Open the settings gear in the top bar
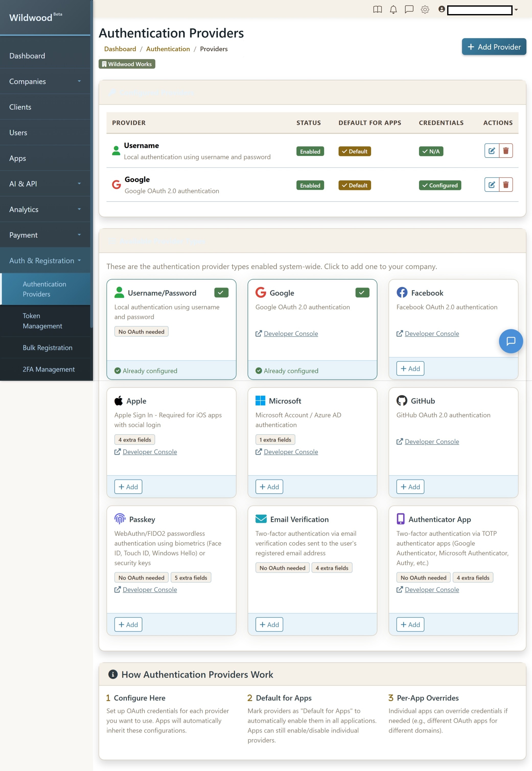 pos(425,10)
